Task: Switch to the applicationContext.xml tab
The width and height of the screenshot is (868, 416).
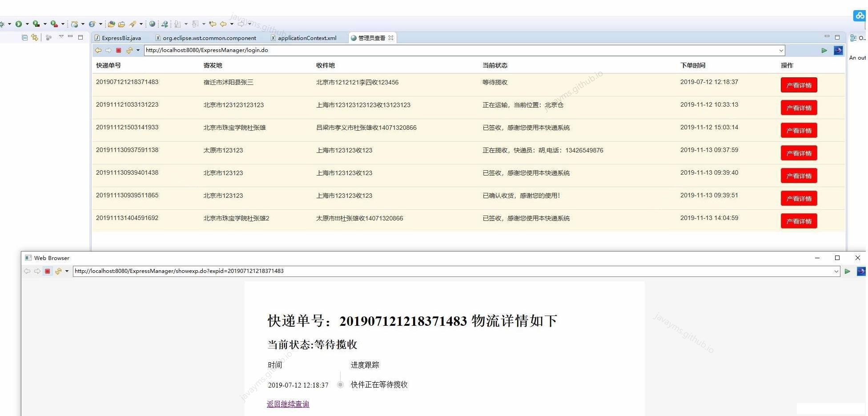Action: pos(306,38)
